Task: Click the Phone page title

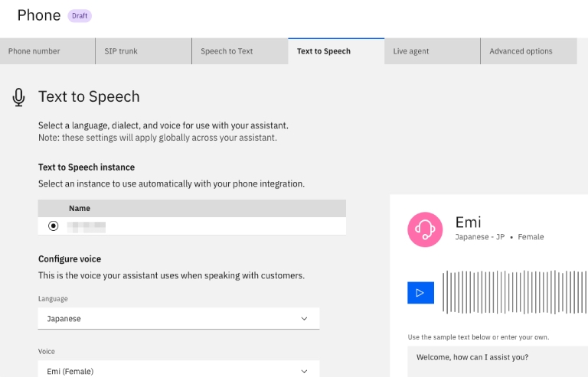Action: point(38,15)
